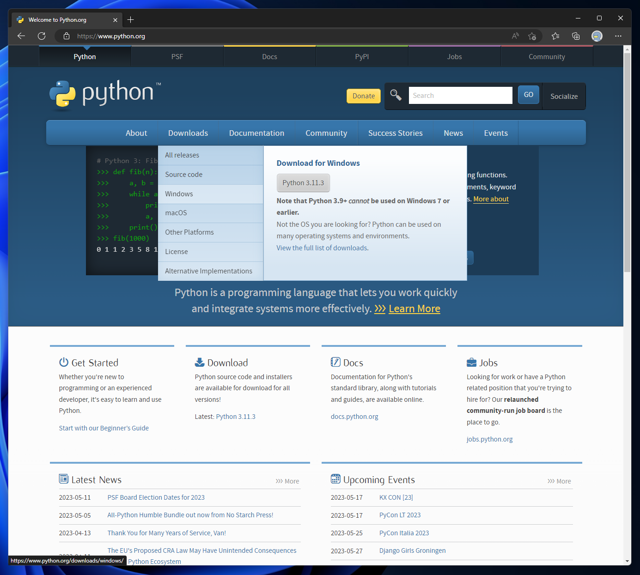
Task: Choose Source code in Downloads submenu
Action: pos(211,175)
